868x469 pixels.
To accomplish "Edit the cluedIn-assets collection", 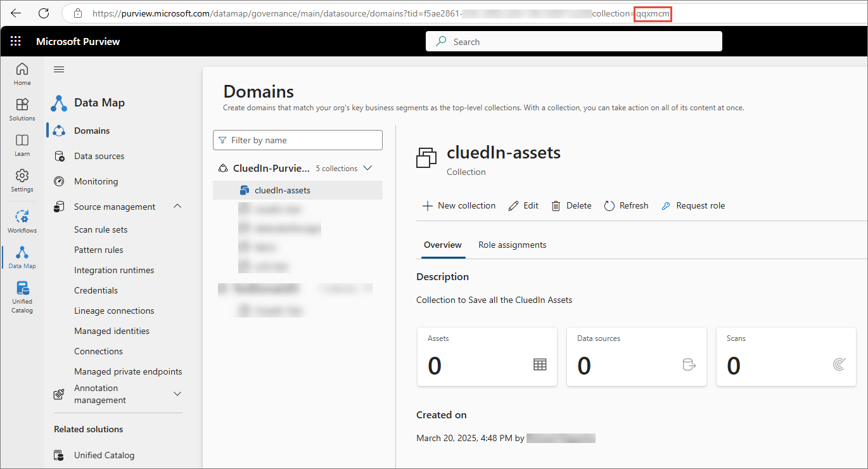I will click(523, 205).
